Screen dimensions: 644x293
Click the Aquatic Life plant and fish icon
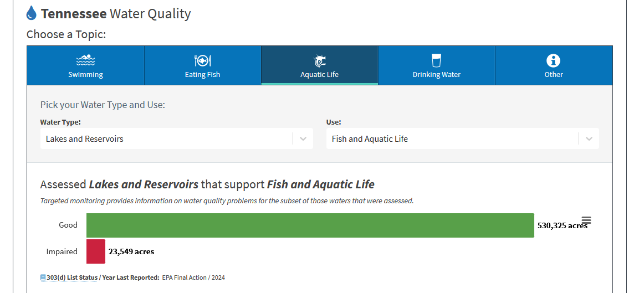click(320, 60)
